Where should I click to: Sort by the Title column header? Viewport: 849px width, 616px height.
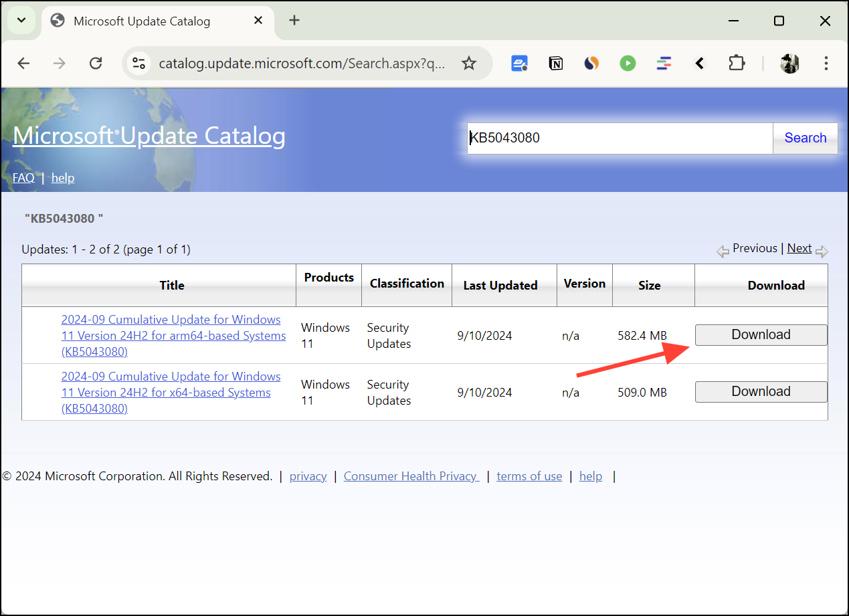click(x=172, y=286)
